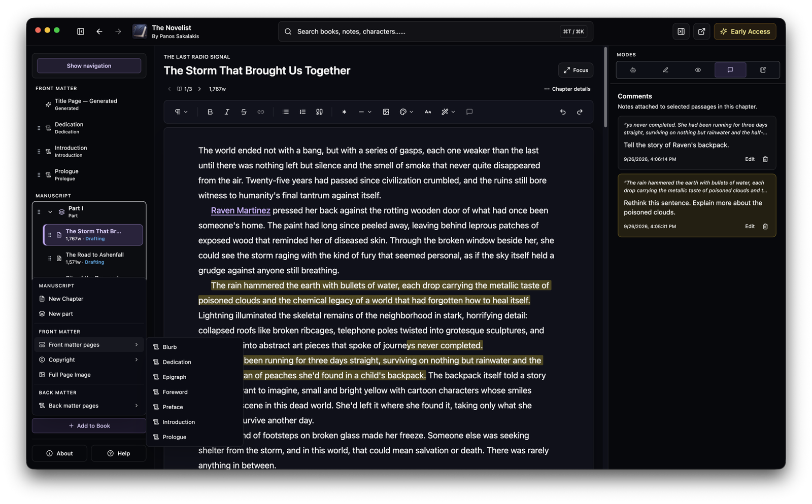Select New Chapter menu item

click(x=89, y=299)
